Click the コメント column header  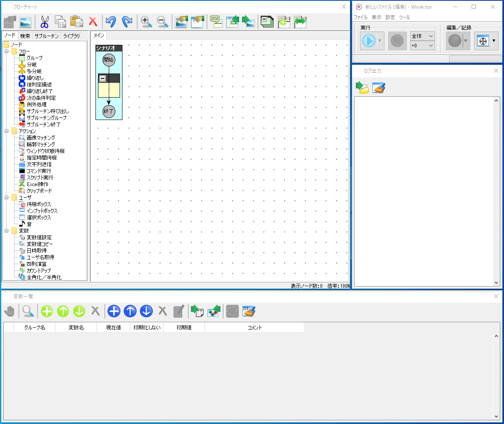(x=254, y=328)
